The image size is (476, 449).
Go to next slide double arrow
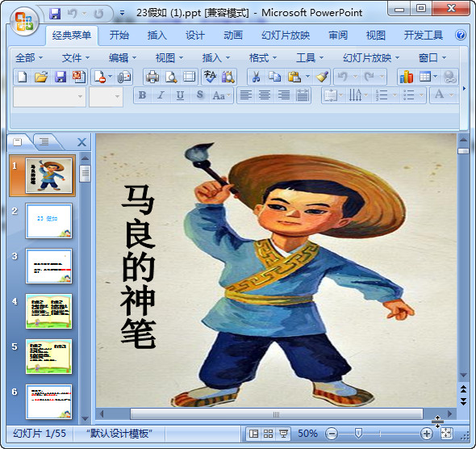464,401
